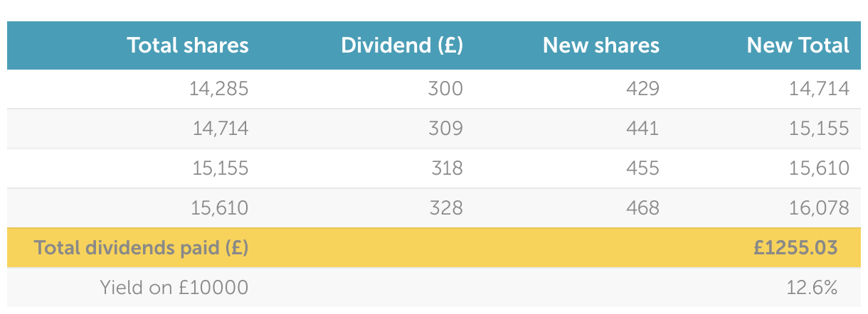Click the 441 new shares value

[x=642, y=129]
